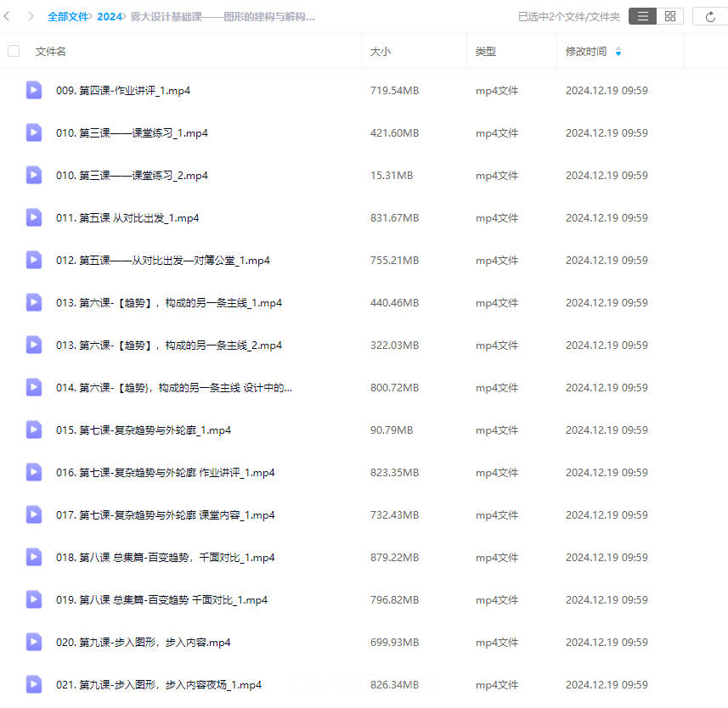The width and height of the screenshot is (728, 708).
Task: Sort files by 类型 column
Action: tap(485, 52)
